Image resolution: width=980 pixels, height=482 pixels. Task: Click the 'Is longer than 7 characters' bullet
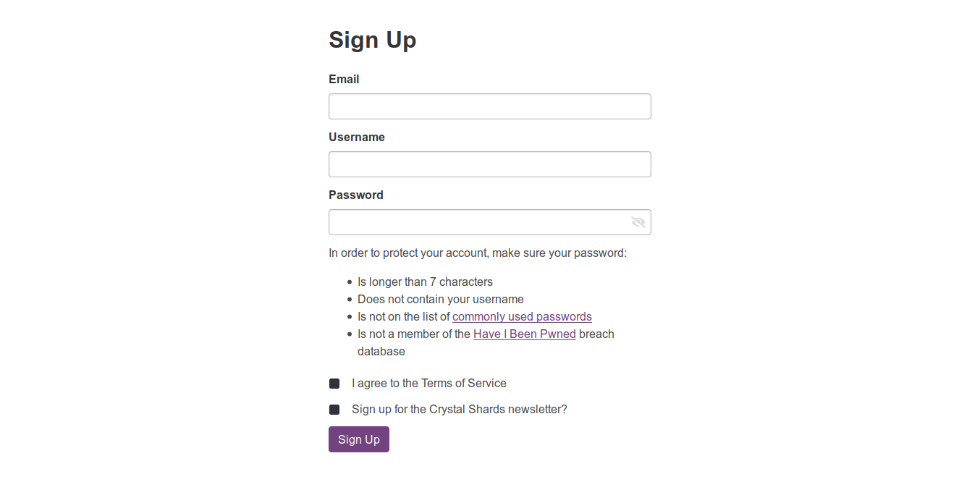[425, 282]
